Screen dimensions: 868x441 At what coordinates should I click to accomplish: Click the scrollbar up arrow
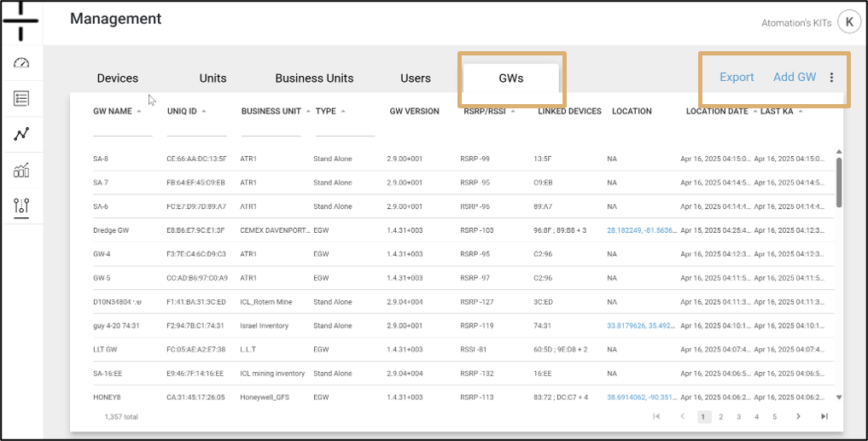(839, 152)
